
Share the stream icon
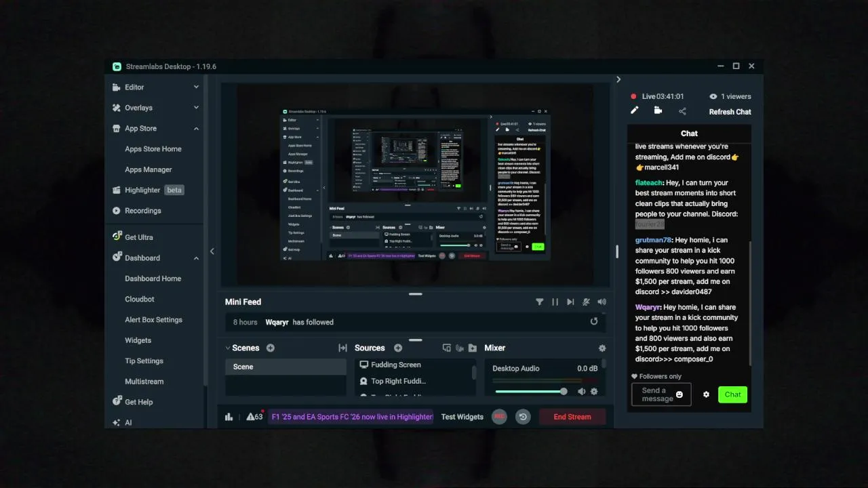682,111
